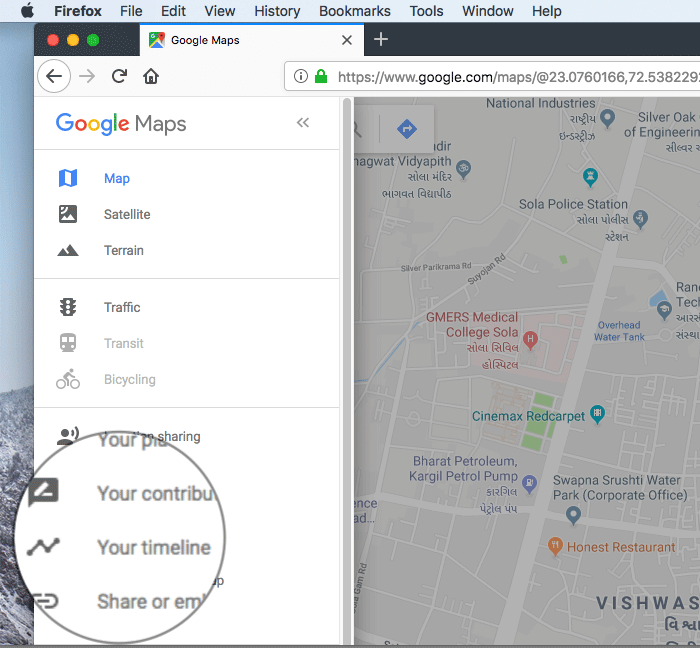Select the Map layer label

coord(117,179)
